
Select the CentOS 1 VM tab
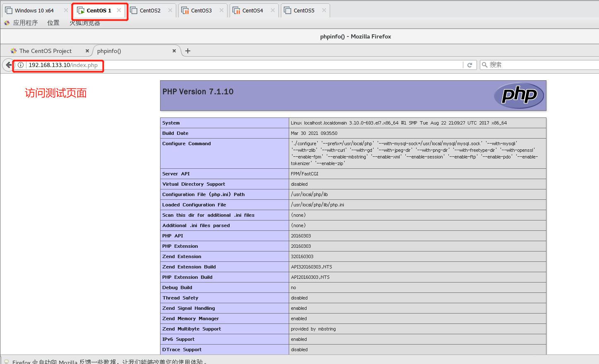[99, 10]
